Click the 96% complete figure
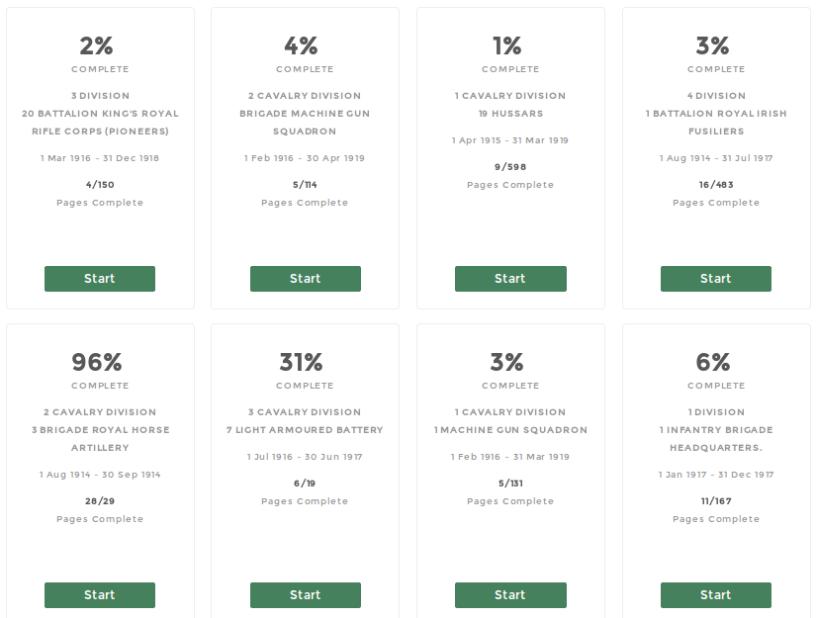 coord(100,362)
